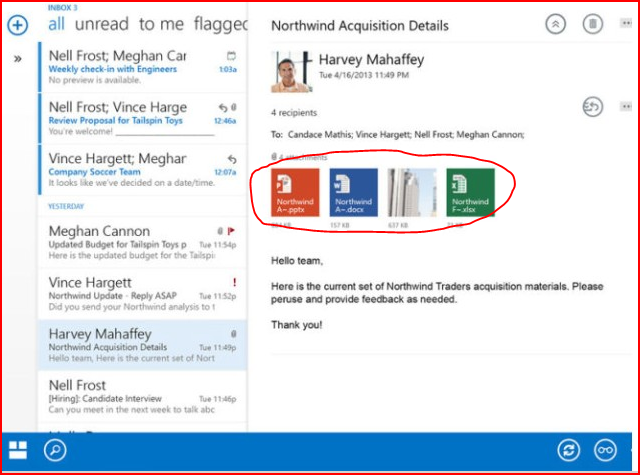This screenshot has width=640, height=475.
Task: Switch to the to me filter tab
Action: pos(161,24)
